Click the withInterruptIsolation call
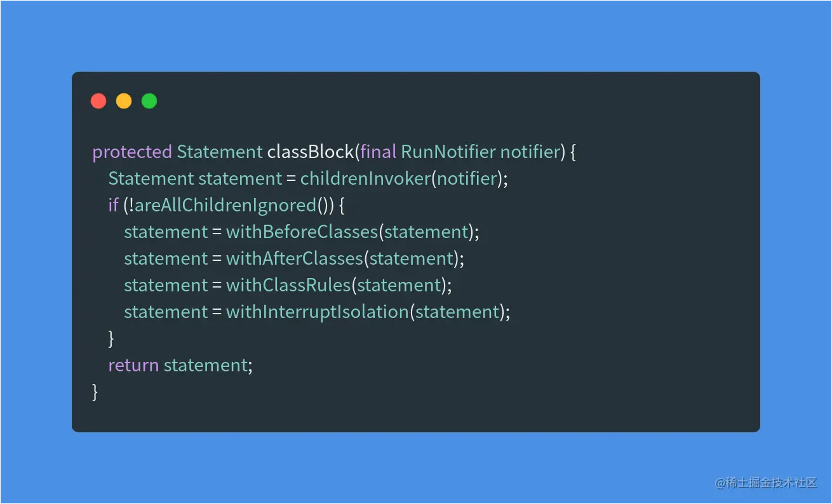 (x=317, y=312)
